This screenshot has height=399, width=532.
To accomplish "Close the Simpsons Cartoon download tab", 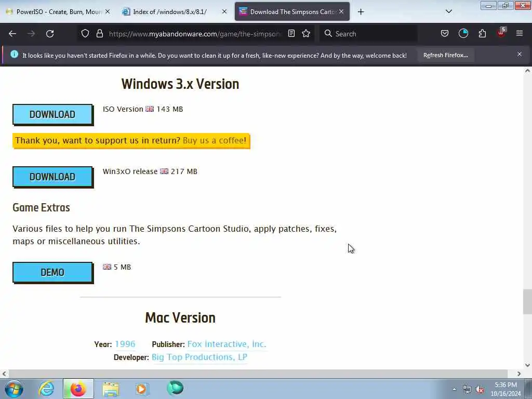I will tap(341, 11).
